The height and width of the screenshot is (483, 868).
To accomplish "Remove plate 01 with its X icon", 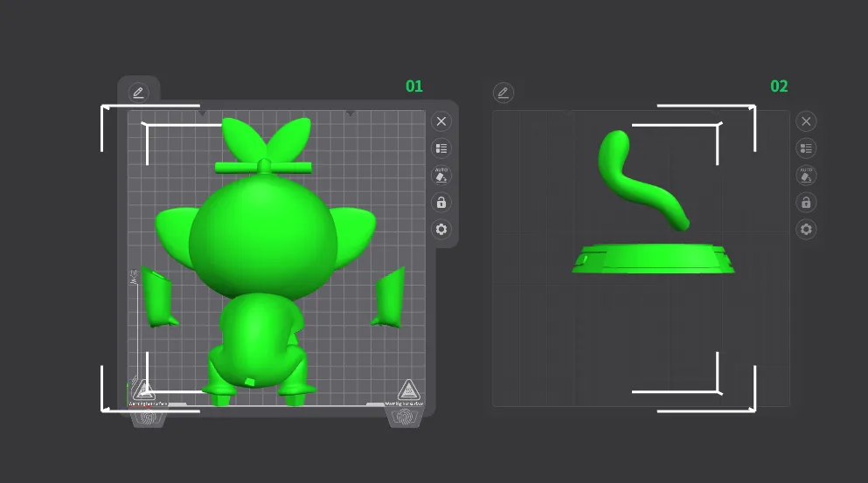I will 441,121.
